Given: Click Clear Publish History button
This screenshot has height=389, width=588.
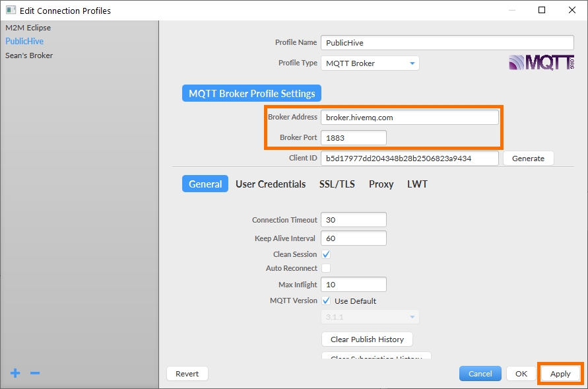Looking at the screenshot, I should tap(367, 339).
